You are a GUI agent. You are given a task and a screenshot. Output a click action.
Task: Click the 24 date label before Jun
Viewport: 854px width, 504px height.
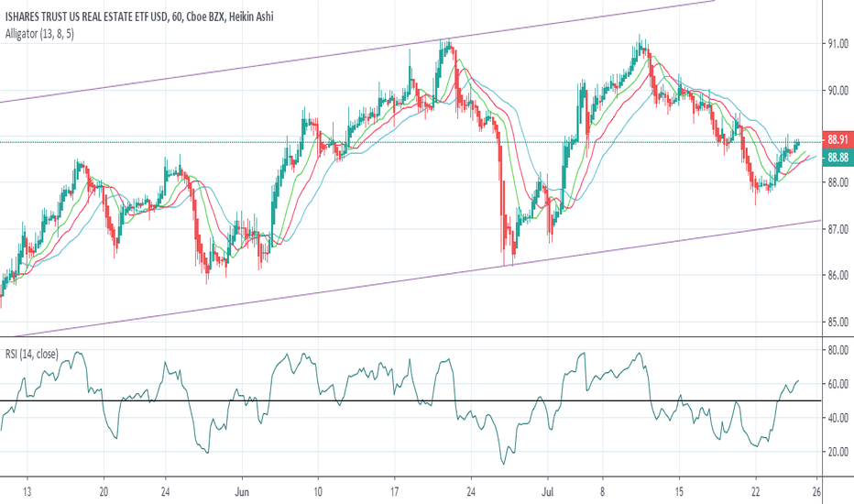[165, 492]
